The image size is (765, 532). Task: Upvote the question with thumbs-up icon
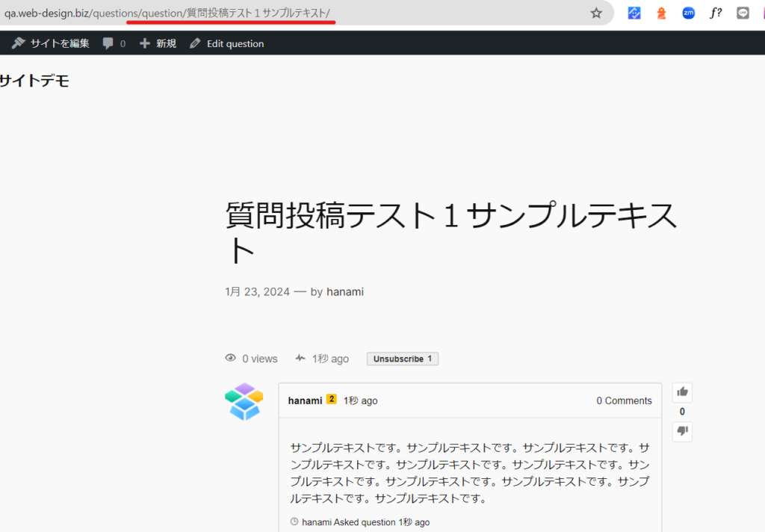[x=682, y=392]
